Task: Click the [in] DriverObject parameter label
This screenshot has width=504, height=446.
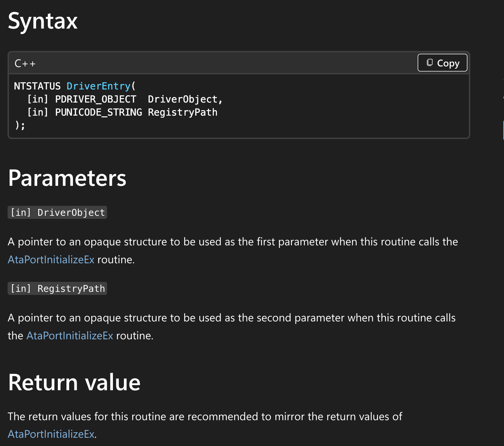Action: 57,213
